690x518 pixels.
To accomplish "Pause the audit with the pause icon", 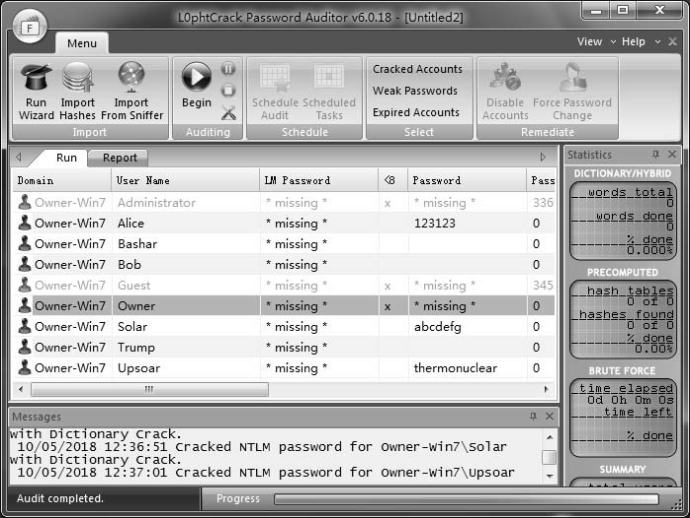I will pos(228,69).
